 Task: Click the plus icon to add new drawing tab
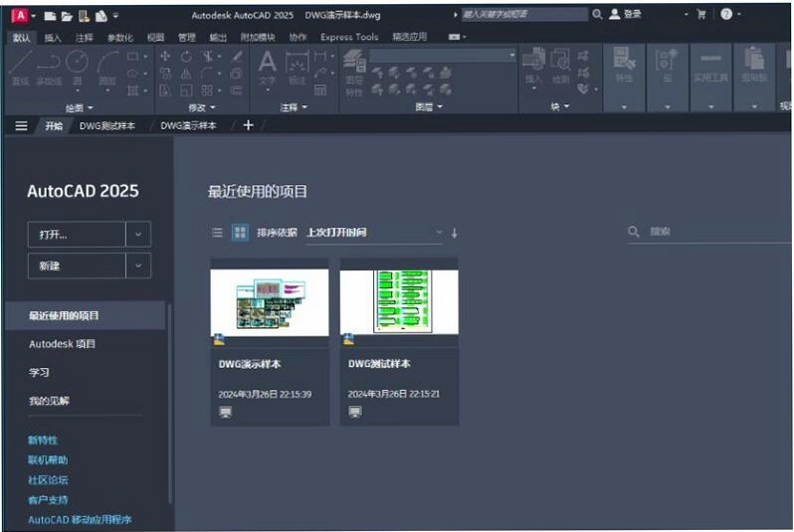(x=248, y=125)
